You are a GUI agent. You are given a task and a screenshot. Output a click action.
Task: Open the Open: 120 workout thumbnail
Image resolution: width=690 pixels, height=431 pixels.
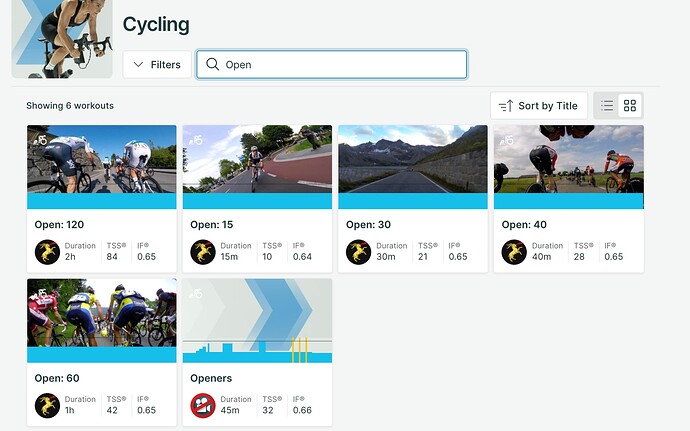102,166
